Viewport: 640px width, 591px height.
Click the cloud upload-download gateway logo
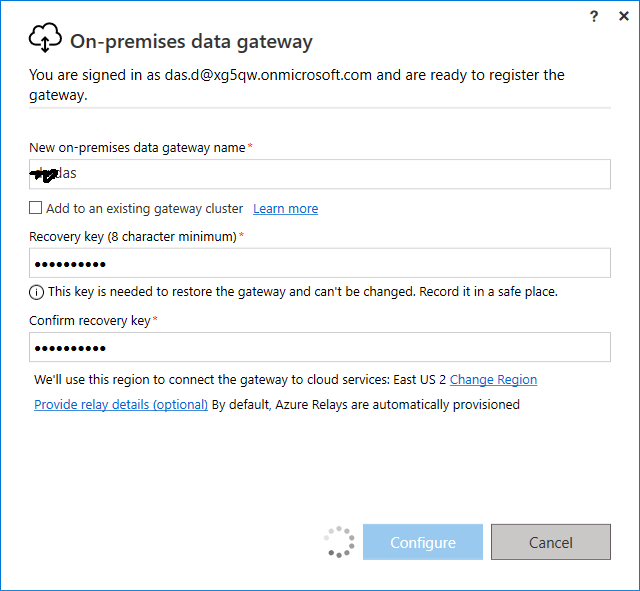pyautogui.click(x=45, y=38)
